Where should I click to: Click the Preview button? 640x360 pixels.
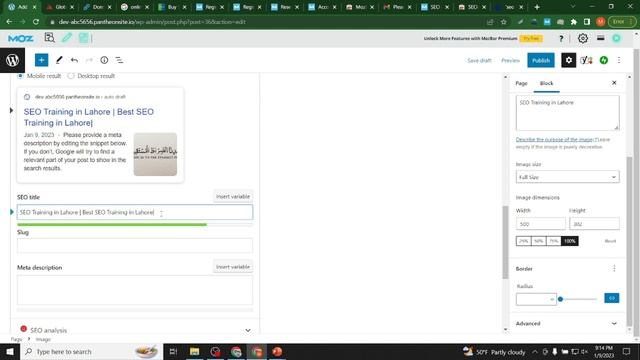click(x=511, y=60)
